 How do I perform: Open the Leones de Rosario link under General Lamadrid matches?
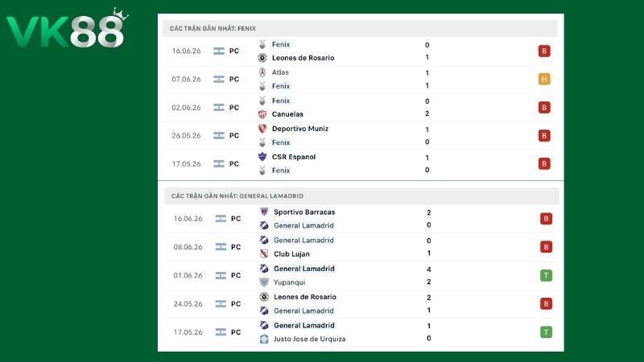click(x=305, y=297)
